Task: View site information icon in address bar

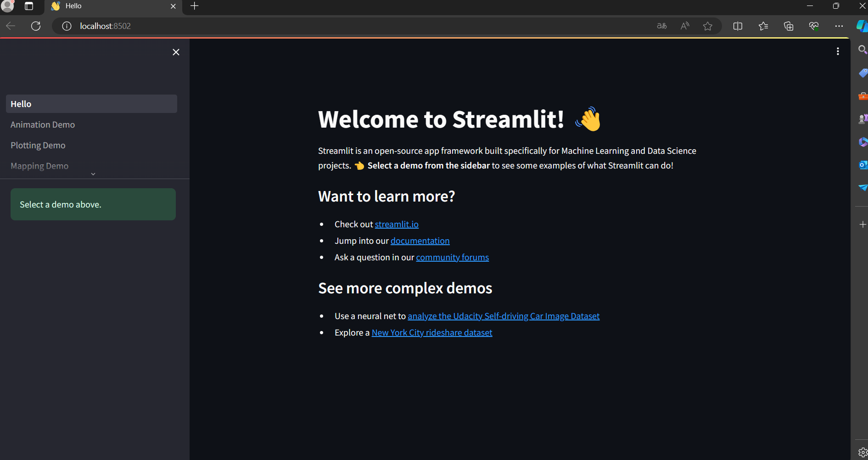Action: click(67, 26)
